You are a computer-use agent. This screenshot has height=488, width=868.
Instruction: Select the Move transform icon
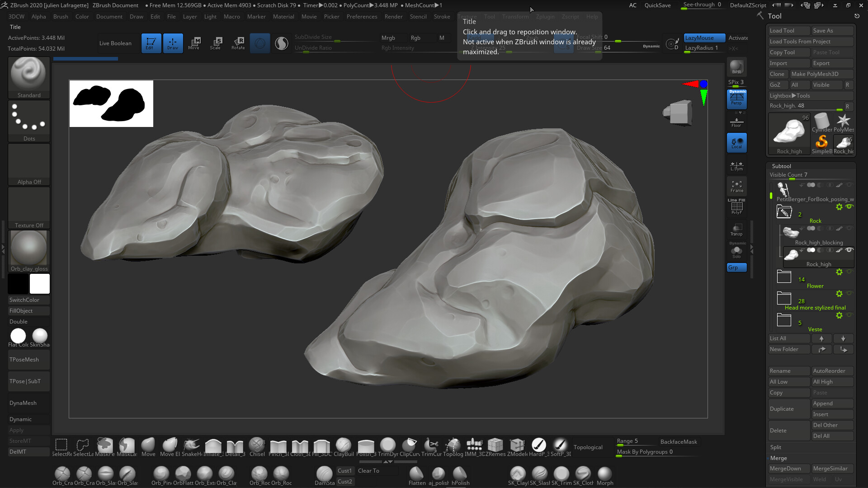click(194, 43)
